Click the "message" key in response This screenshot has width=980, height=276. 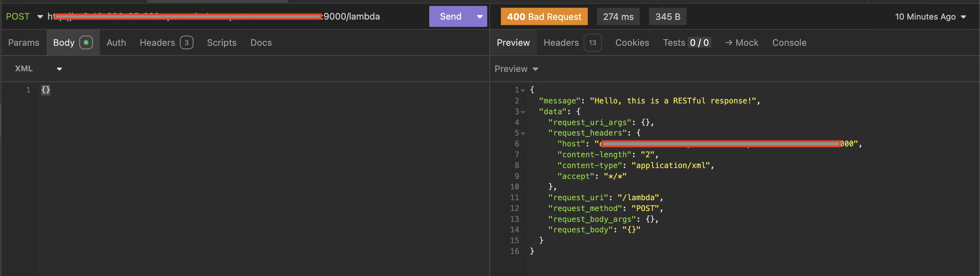(560, 101)
